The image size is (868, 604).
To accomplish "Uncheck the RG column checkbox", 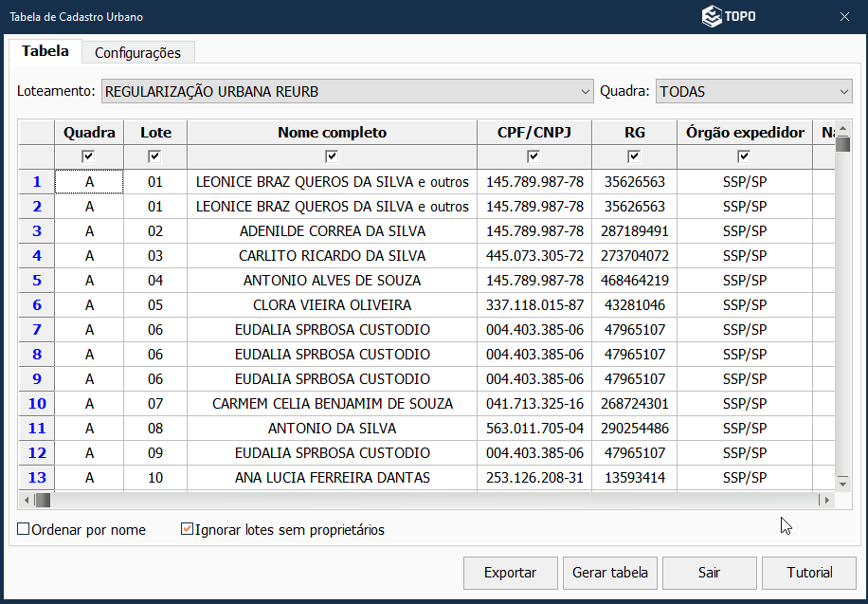I will coord(634,156).
